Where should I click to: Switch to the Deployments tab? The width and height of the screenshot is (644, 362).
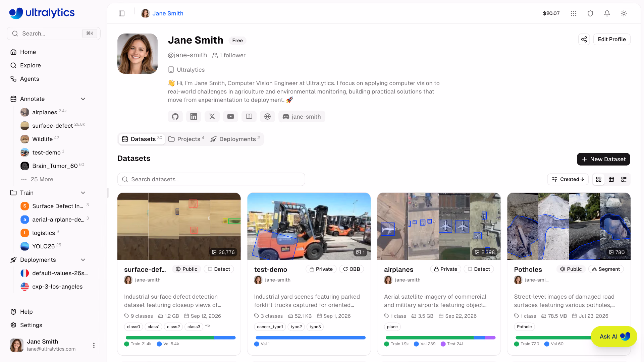click(235, 139)
